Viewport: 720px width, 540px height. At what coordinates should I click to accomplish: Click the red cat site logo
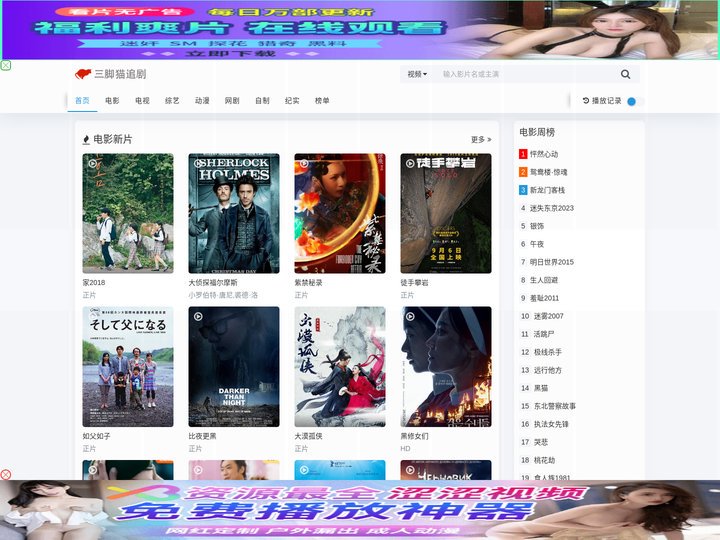point(83,74)
